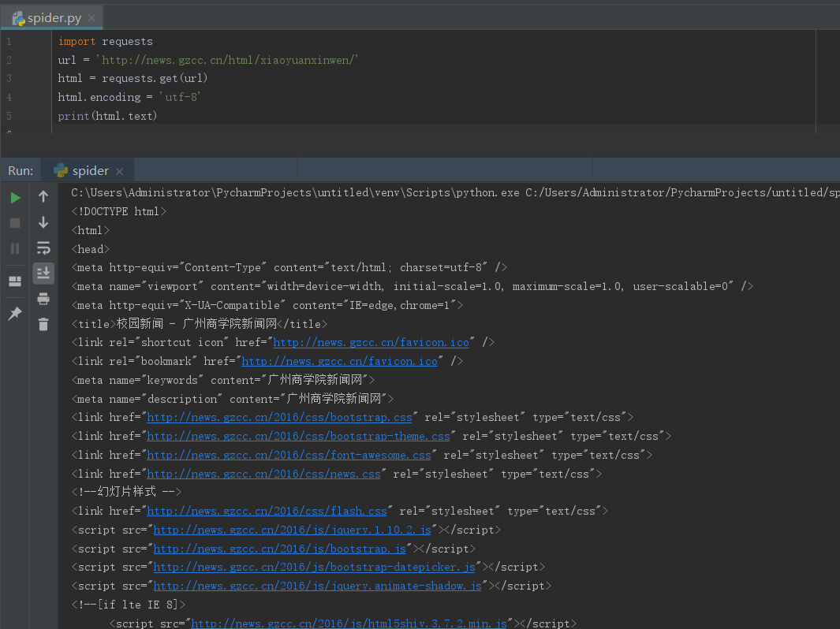Open the bootstrap-datepicker.js link

click(314, 567)
